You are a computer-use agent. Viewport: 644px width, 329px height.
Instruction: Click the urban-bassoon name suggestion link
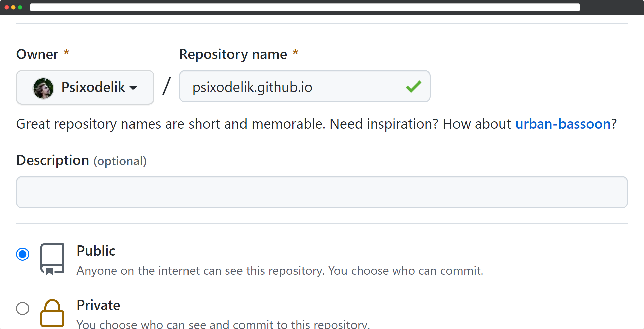pyautogui.click(x=563, y=124)
